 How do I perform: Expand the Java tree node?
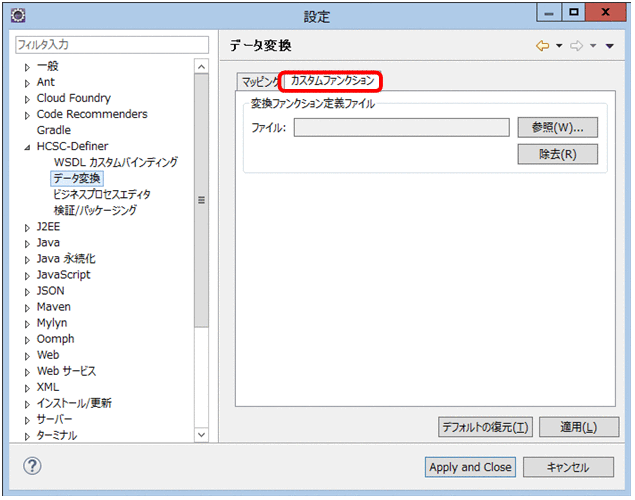click(x=27, y=244)
